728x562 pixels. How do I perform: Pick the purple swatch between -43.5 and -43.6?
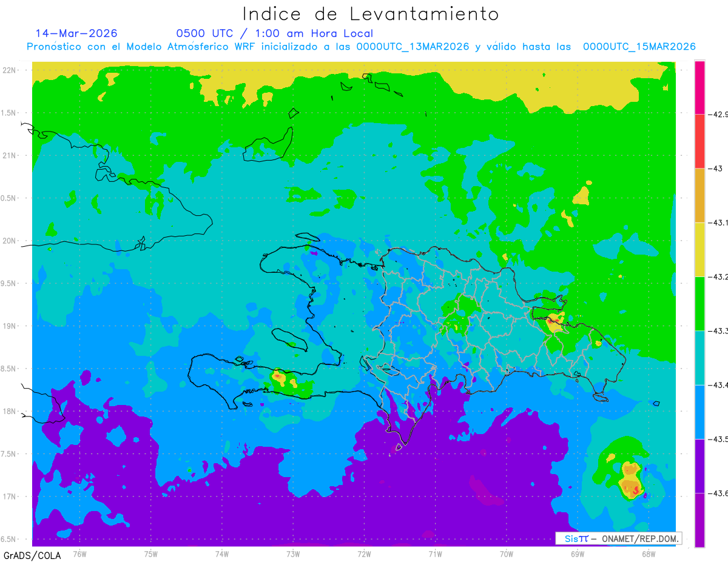pyautogui.click(x=699, y=466)
